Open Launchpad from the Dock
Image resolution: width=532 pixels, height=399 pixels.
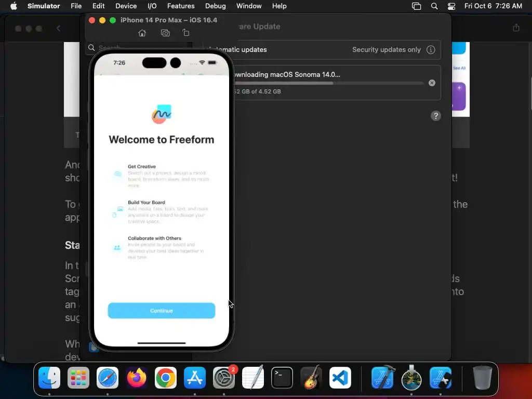pos(78,378)
